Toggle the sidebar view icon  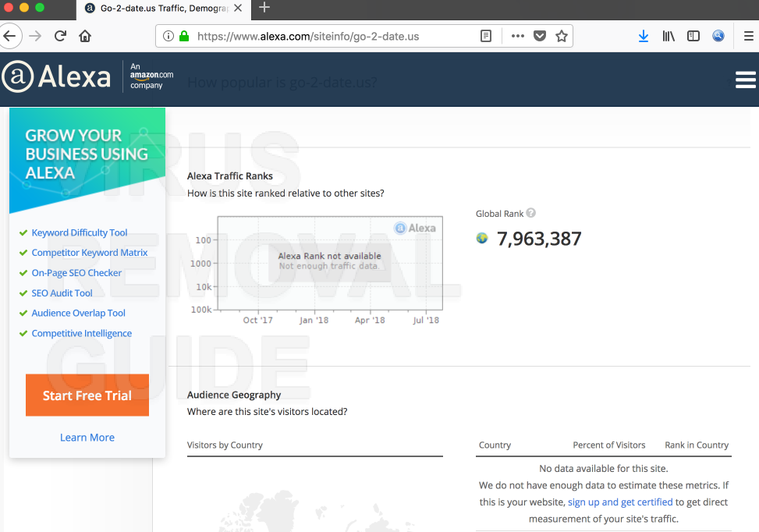click(693, 36)
